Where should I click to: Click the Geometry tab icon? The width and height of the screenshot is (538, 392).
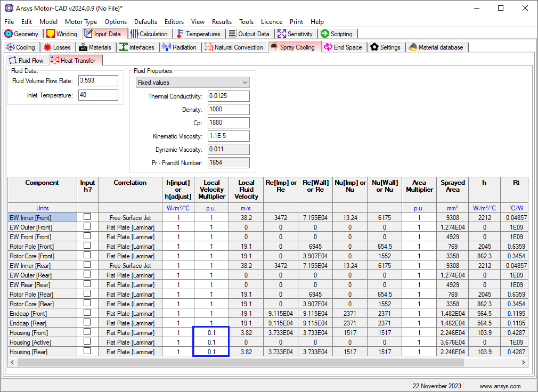(9, 34)
